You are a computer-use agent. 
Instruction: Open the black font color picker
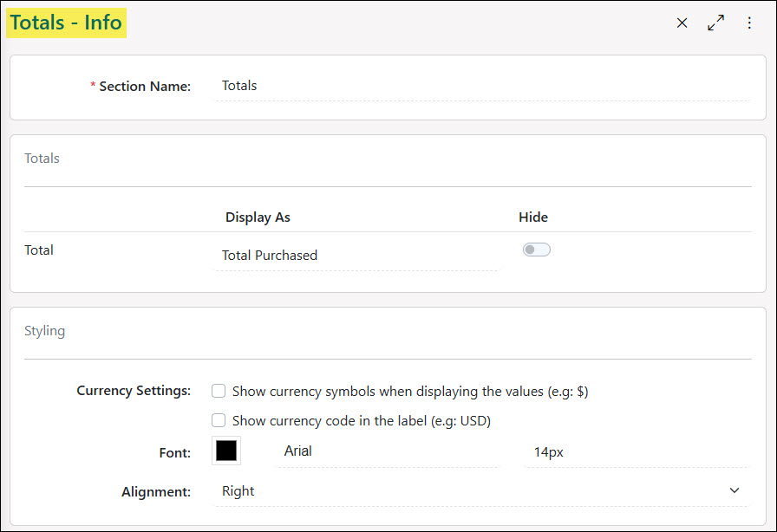pyautogui.click(x=226, y=451)
